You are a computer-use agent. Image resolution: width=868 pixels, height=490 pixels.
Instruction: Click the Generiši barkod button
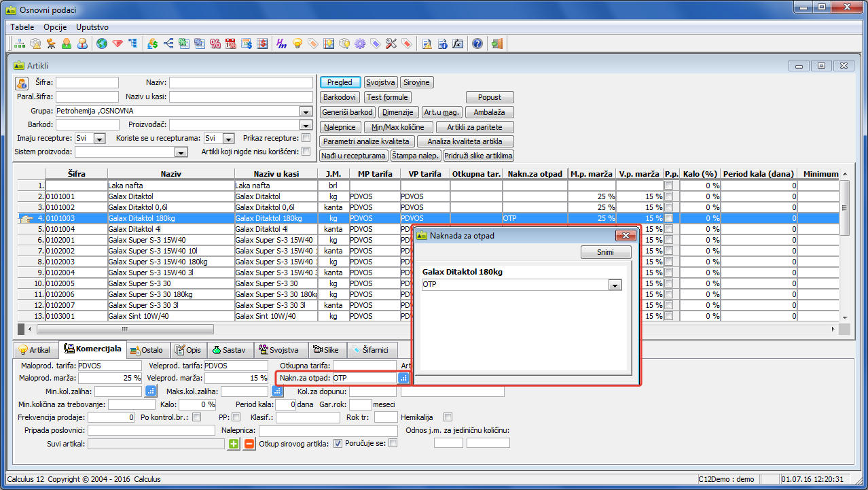click(x=348, y=112)
